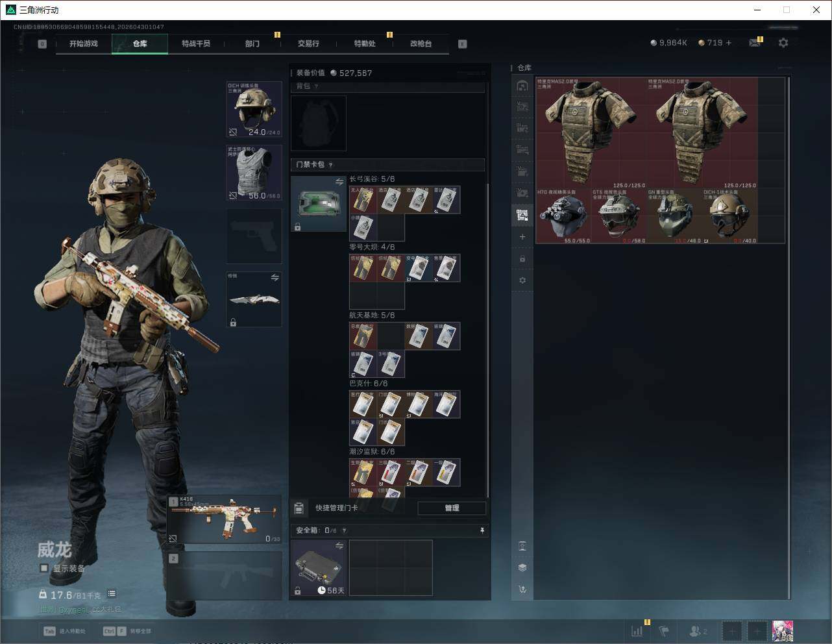Select the currently highlighted warehouse category icon
832x644 pixels.
pyautogui.click(x=522, y=215)
